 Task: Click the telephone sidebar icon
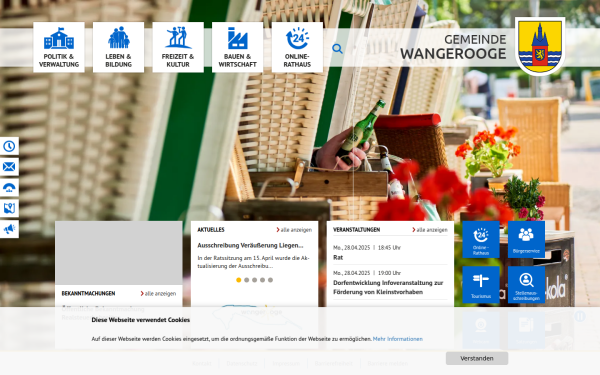pos(9,188)
